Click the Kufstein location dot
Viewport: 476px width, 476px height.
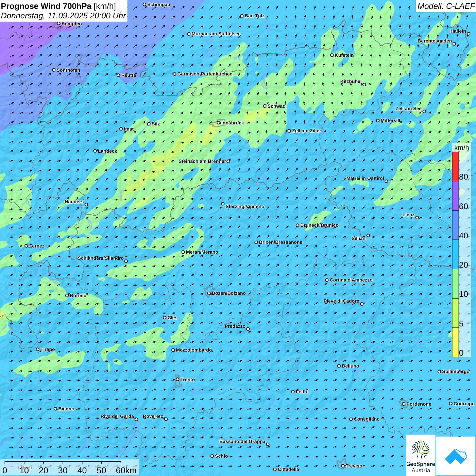[x=332, y=55]
